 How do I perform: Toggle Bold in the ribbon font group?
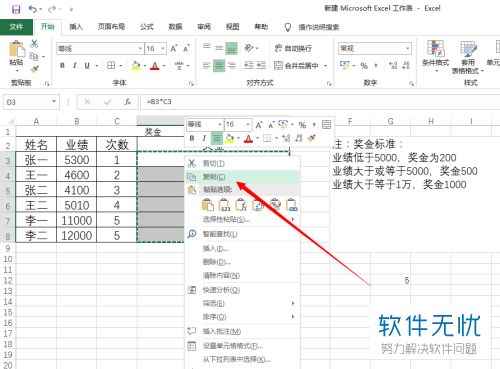pyautogui.click(x=62, y=65)
